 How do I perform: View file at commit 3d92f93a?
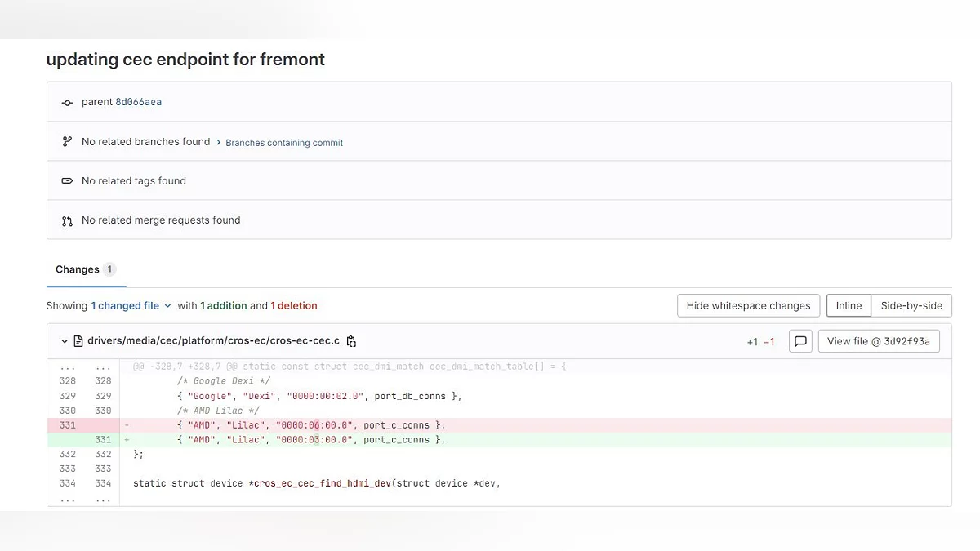pyautogui.click(x=879, y=341)
